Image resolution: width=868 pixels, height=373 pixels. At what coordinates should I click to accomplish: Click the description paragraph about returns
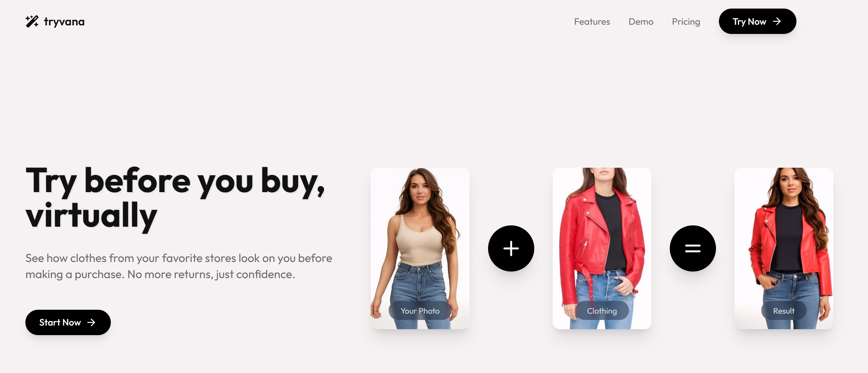coord(179,266)
